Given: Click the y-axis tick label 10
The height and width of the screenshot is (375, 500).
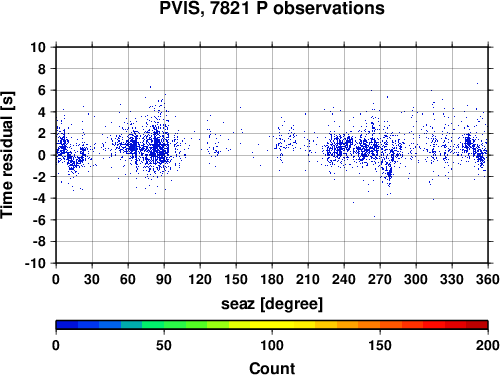Looking at the screenshot, I should (x=38, y=47).
